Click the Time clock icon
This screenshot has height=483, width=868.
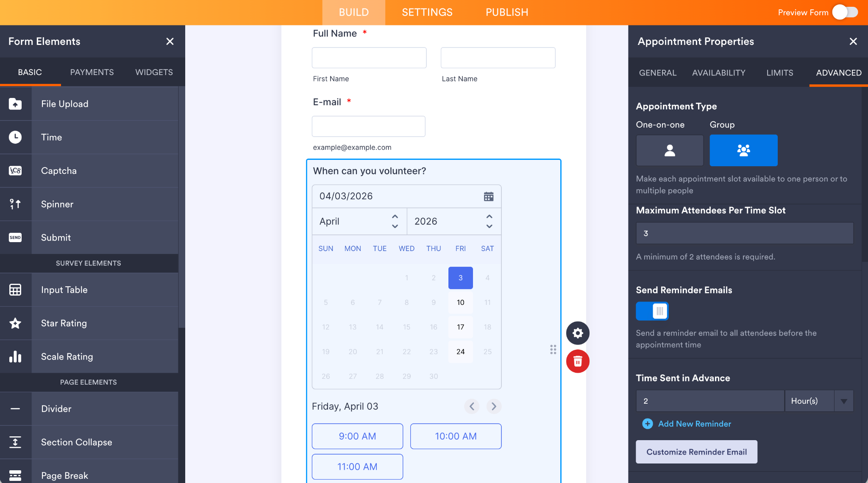tap(16, 137)
